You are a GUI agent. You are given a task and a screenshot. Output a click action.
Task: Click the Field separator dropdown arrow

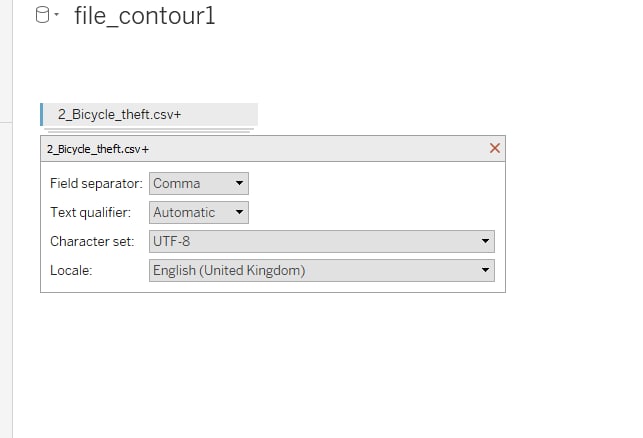coord(239,183)
